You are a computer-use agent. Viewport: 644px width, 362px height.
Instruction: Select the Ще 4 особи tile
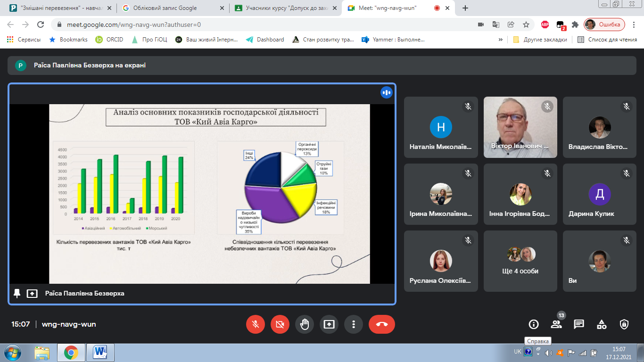click(x=520, y=261)
